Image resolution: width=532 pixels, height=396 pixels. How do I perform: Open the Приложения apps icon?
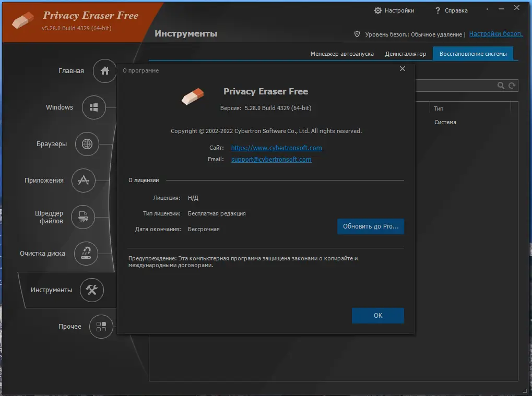coord(84,181)
